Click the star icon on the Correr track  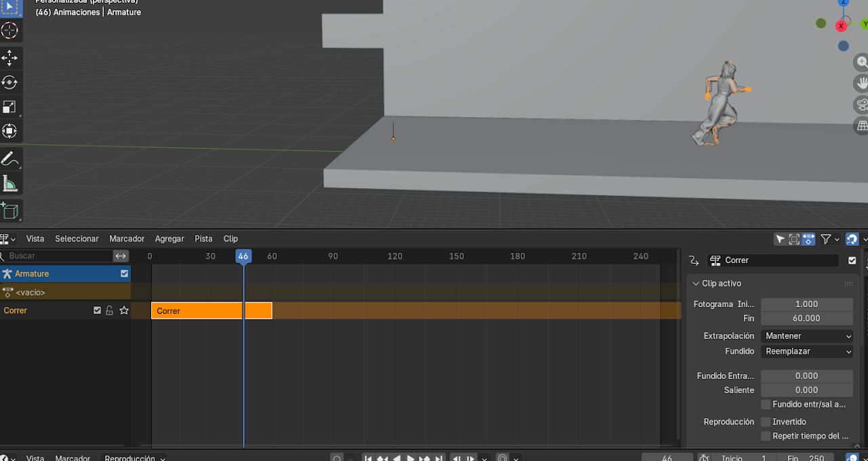click(124, 310)
